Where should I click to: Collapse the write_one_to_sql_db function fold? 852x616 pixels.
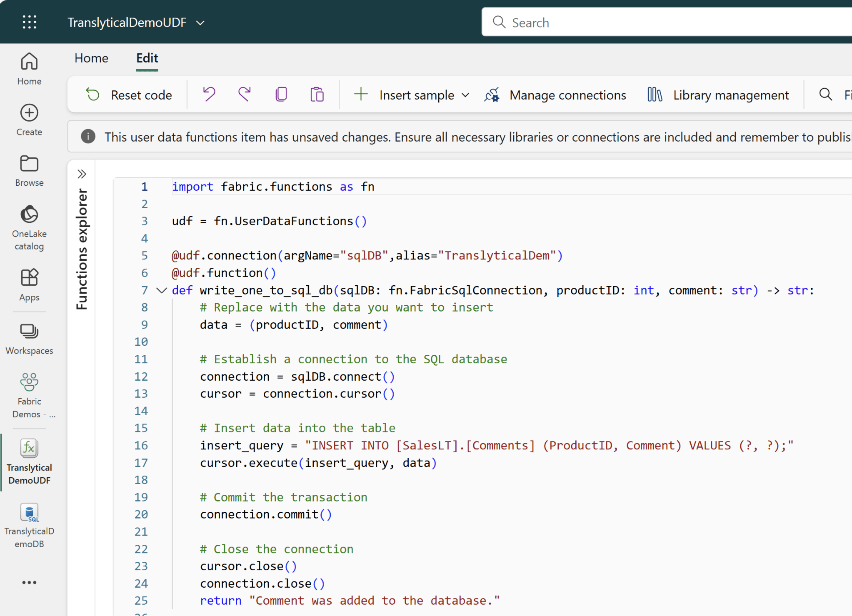(x=161, y=290)
